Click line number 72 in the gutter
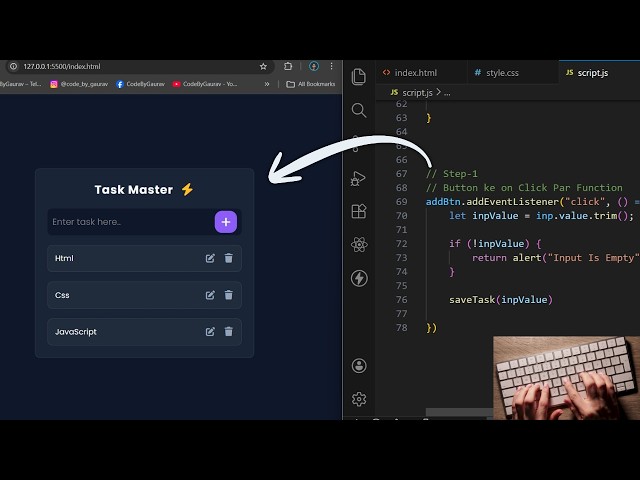 coord(402,244)
